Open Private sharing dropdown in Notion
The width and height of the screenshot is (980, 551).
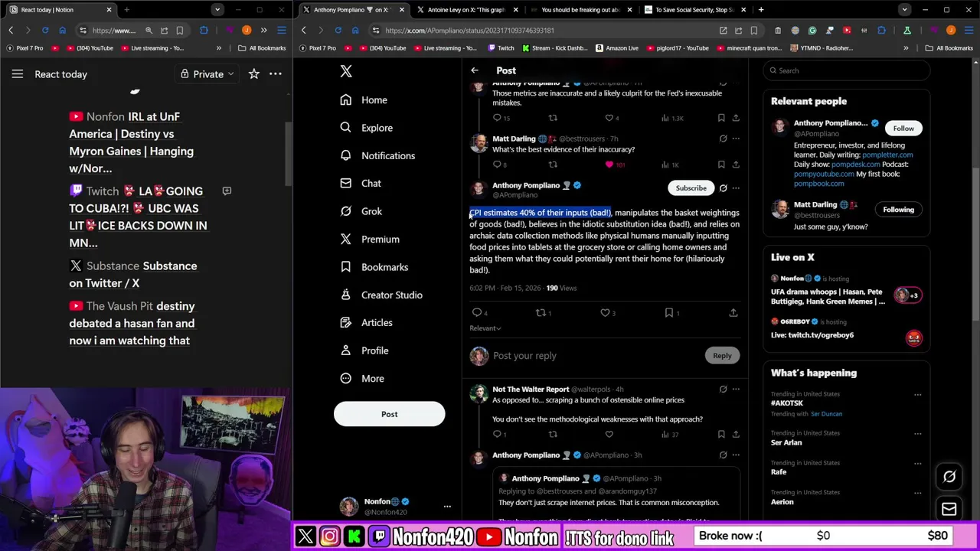click(x=207, y=74)
